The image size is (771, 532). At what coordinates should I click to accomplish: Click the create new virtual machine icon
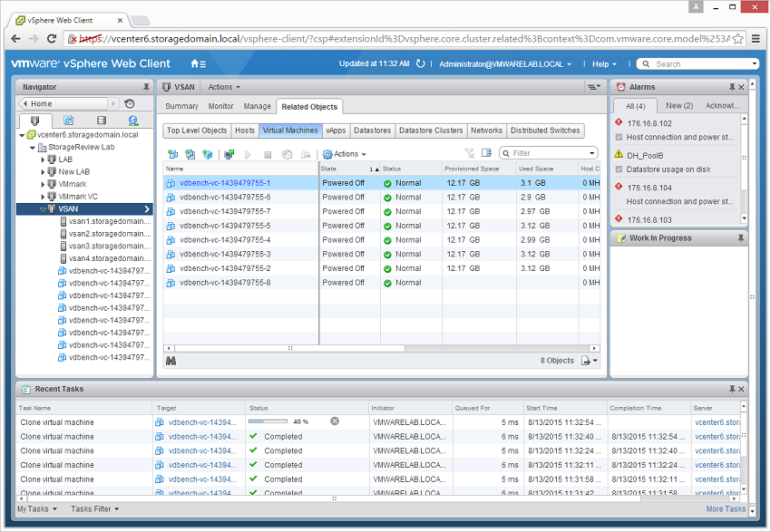[172, 154]
